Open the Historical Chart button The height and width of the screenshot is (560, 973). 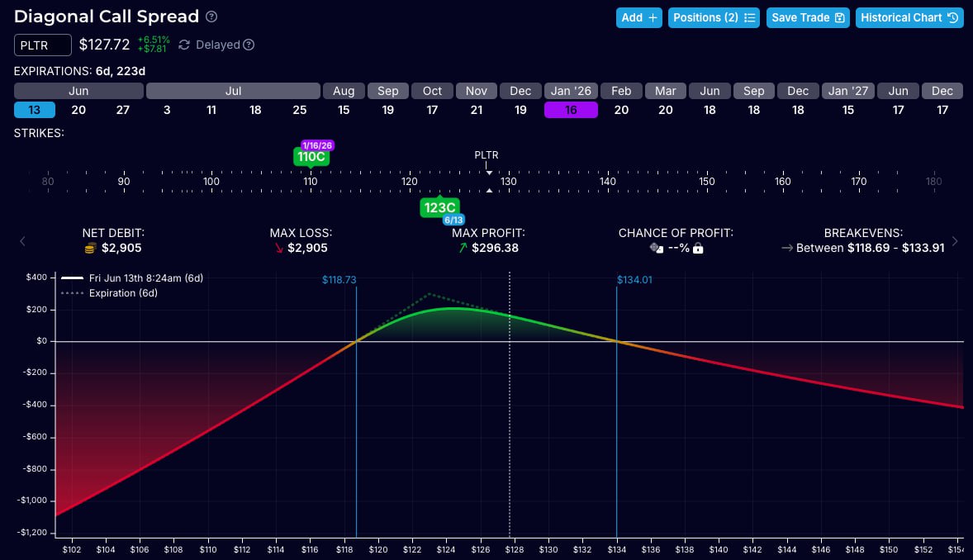pos(909,17)
